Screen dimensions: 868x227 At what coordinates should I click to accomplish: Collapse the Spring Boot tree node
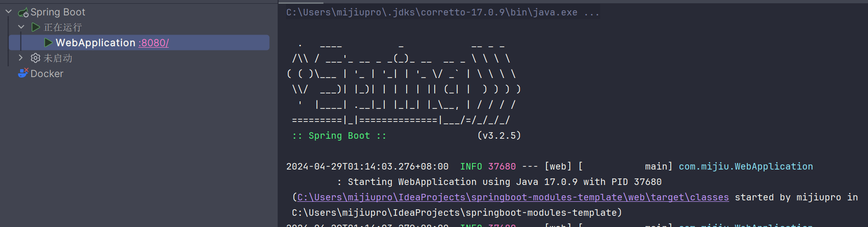8,12
